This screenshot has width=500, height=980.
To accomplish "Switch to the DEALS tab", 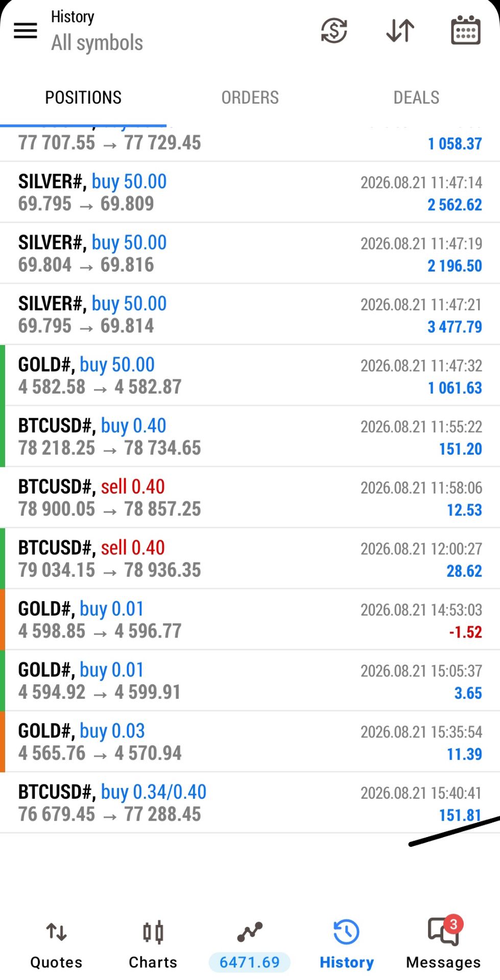I will tap(416, 97).
